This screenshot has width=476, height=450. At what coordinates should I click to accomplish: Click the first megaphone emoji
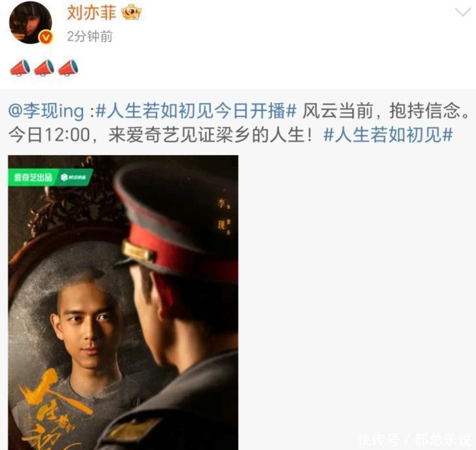point(20,67)
